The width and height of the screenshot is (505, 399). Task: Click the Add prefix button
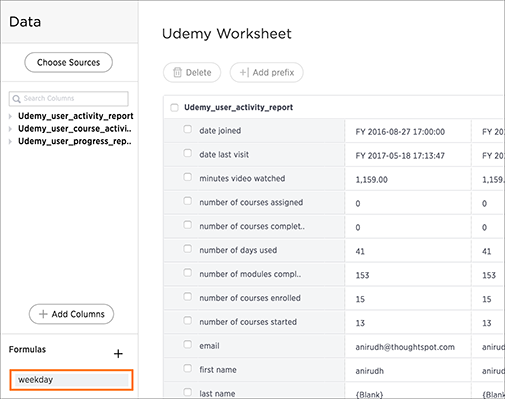tap(266, 72)
